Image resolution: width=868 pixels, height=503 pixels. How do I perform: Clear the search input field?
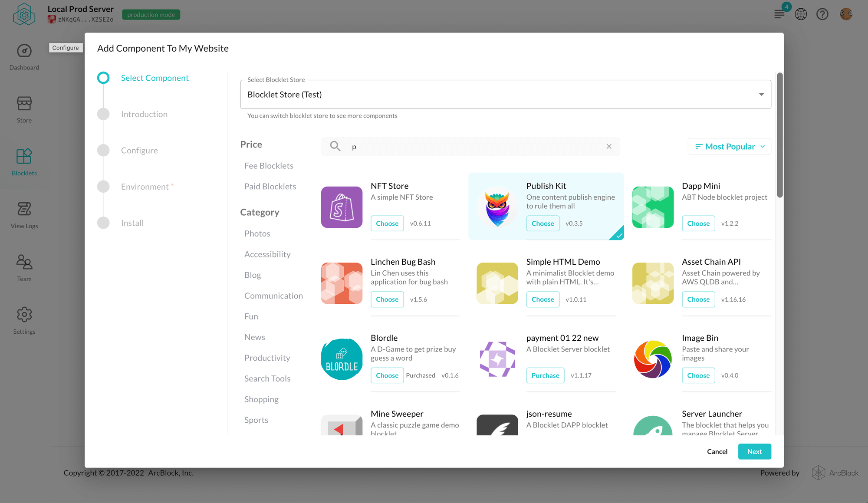pos(609,146)
